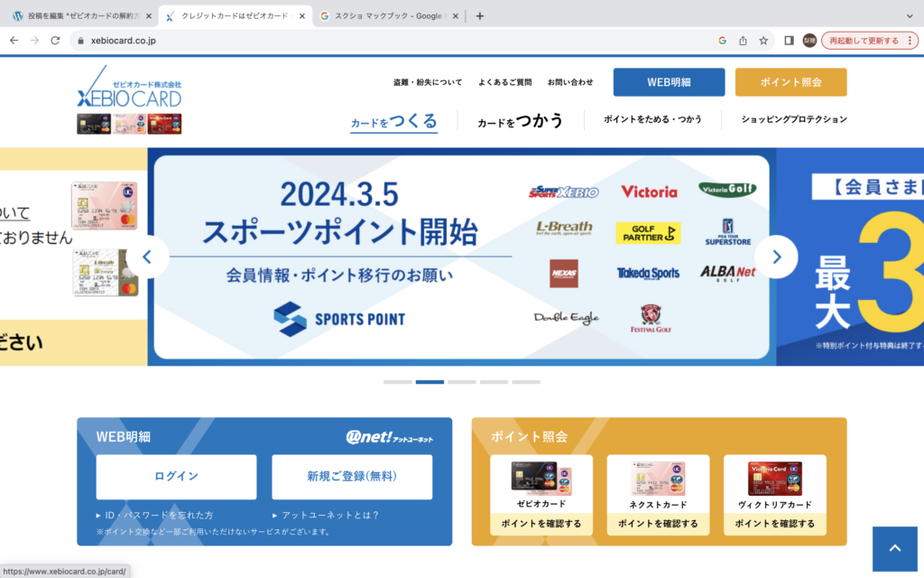Screen dimensions: 924x578
Task: Select the fifth carousel indicator
Action: pos(526,382)
